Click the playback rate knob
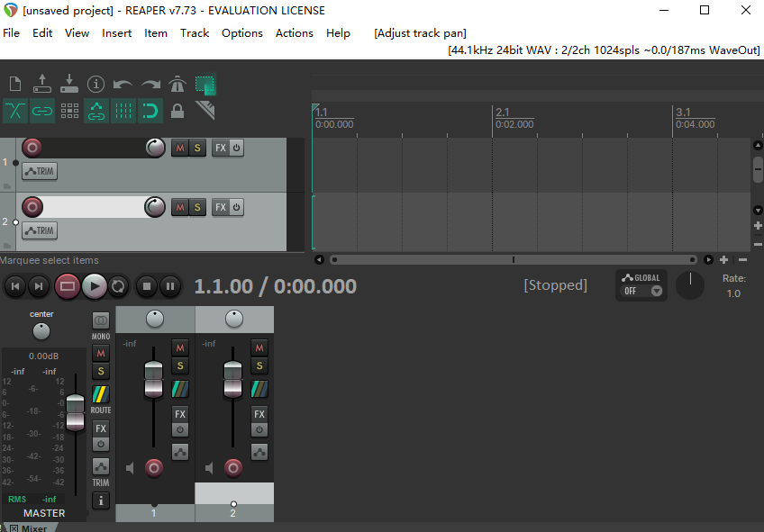764x532 pixels. pos(690,285)
